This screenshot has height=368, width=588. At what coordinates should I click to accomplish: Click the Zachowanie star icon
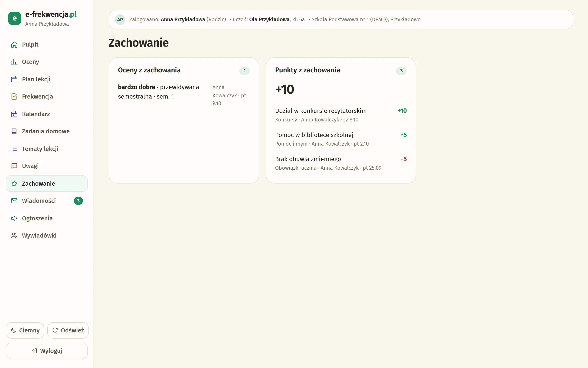14,184
